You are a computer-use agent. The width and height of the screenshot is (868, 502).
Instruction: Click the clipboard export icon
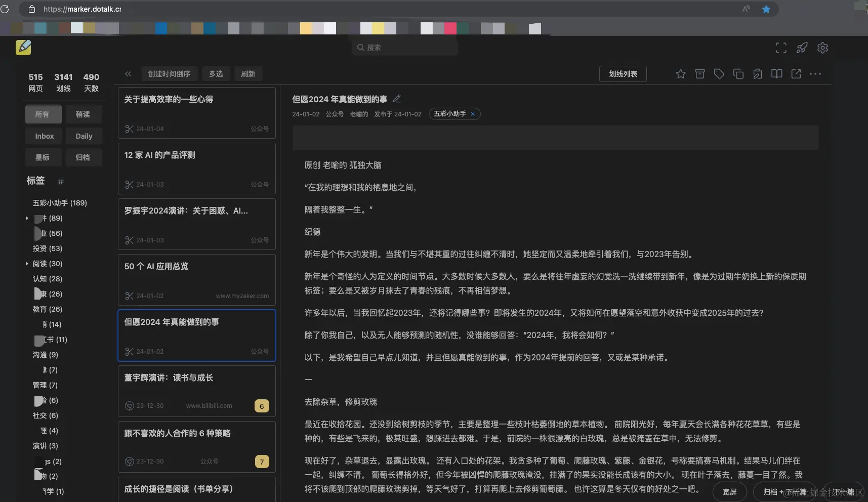758,74
